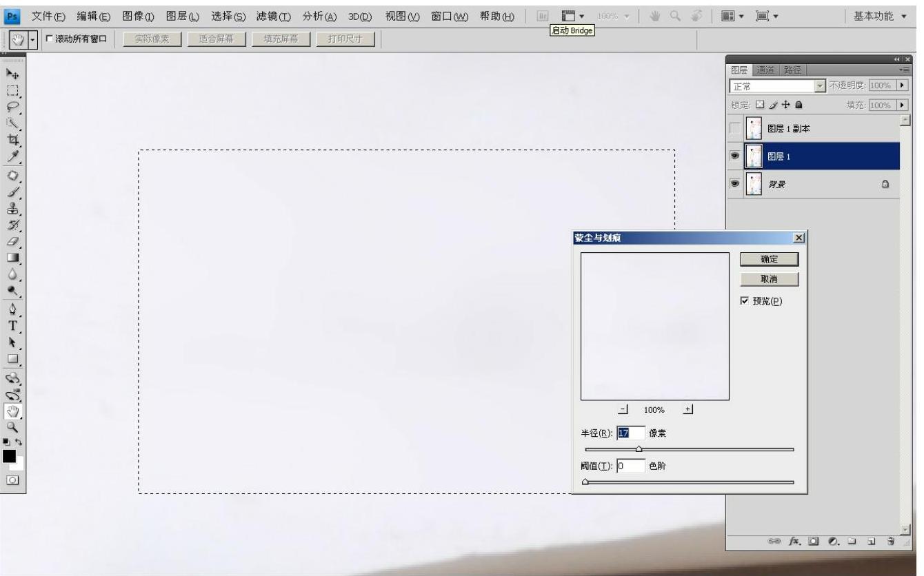Select the 3D Rotate tool
This screenshot has width=924, height=576.
(12, 378)
